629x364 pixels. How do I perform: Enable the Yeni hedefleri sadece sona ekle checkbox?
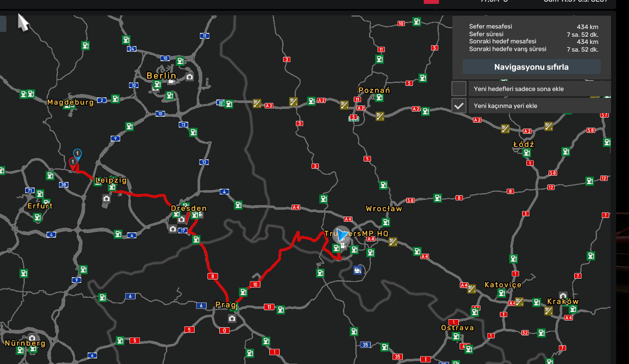pyautogui.click(x=459, y=88)
